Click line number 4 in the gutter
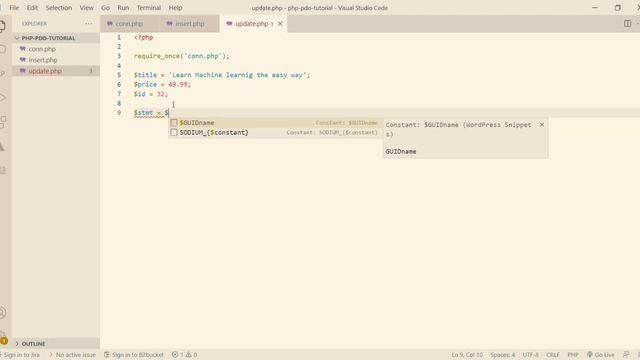The image size is (640, 360). [119, 65]
